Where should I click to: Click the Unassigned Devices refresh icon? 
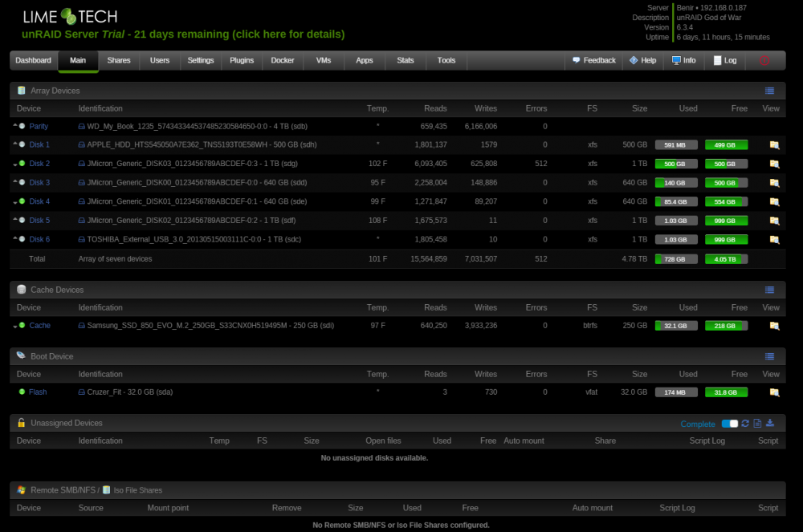(745, 423)
